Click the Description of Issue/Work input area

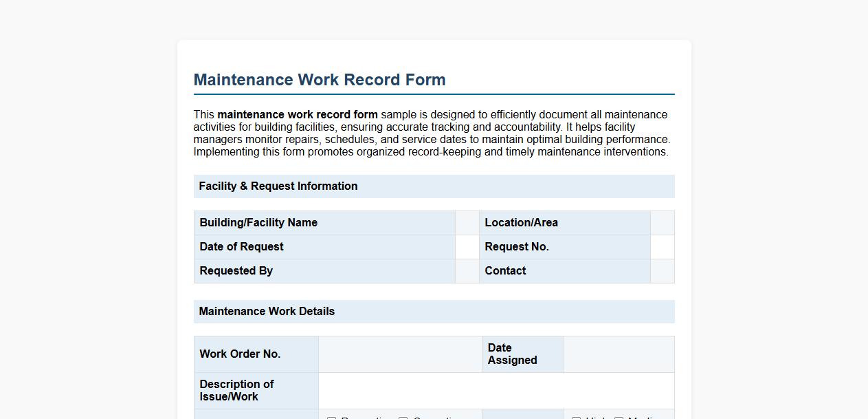point(496,390)
